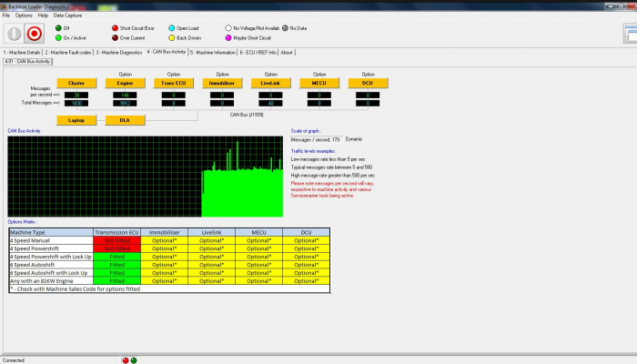Click the Cluster node button
637x364 pixels.
[x=76, y=83]
